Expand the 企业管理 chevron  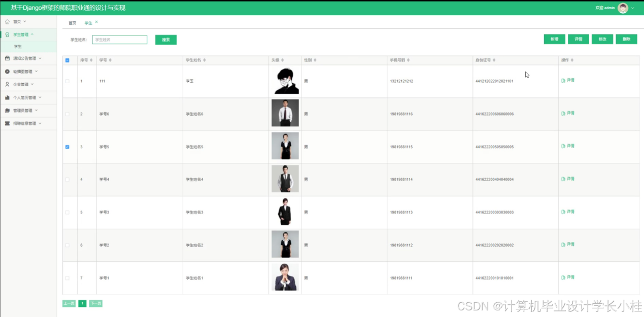(32, 84)
